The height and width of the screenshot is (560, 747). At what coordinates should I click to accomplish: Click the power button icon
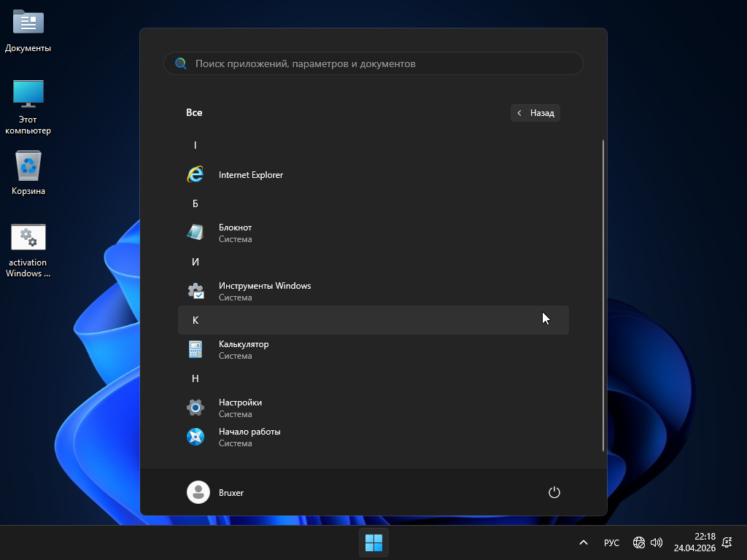click(x=554, y=493)
